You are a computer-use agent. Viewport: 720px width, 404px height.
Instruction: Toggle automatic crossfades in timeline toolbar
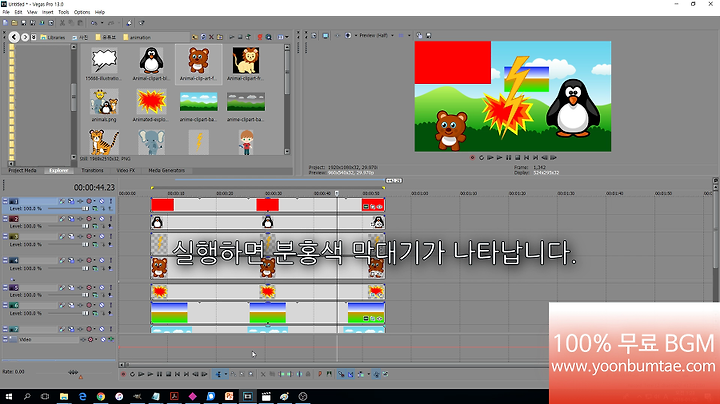(x=350, y=374)
